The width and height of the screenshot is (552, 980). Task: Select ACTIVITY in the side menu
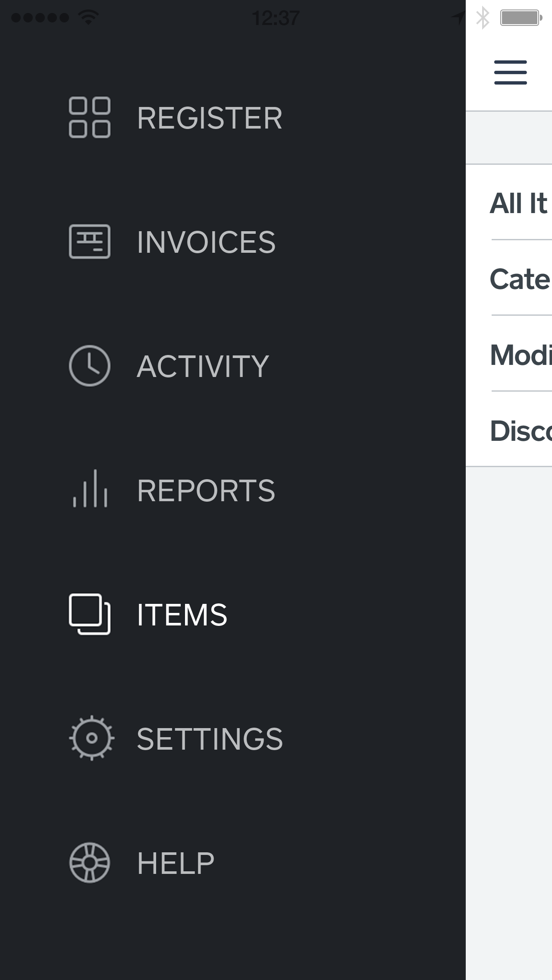click(203, 366)
